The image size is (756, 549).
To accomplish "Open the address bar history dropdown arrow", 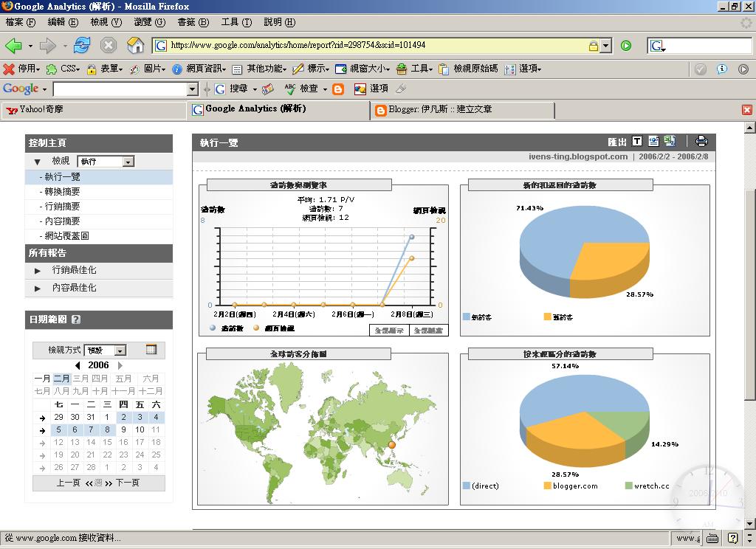I will pyautogui.click(x=607, y=46).
